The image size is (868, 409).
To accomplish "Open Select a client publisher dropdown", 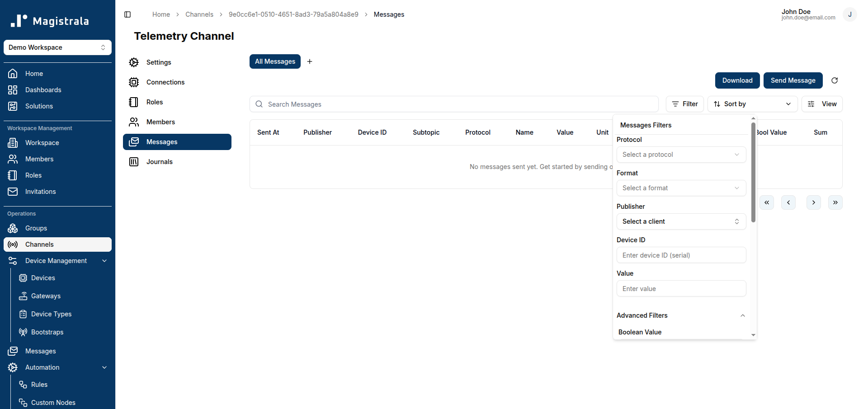I will (x=681, y=221).
